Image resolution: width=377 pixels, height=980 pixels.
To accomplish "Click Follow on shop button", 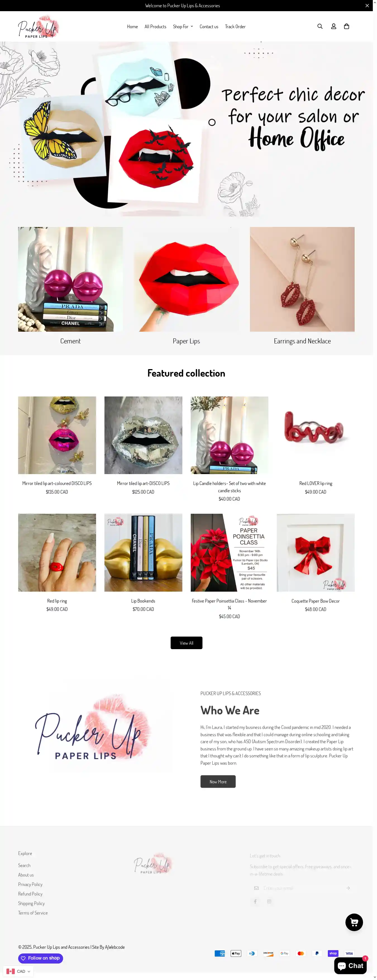I will click(41, 958).
